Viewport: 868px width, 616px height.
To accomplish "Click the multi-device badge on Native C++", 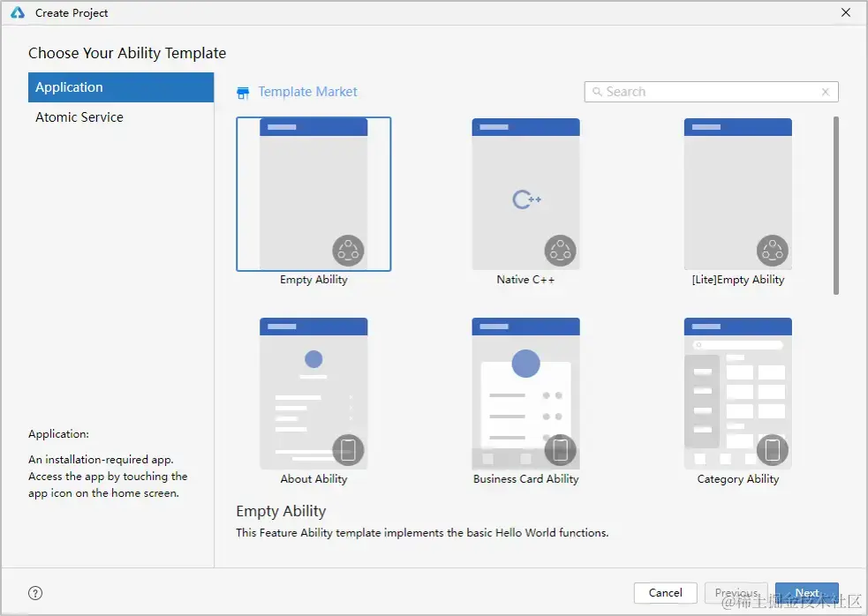I will 560,251.
